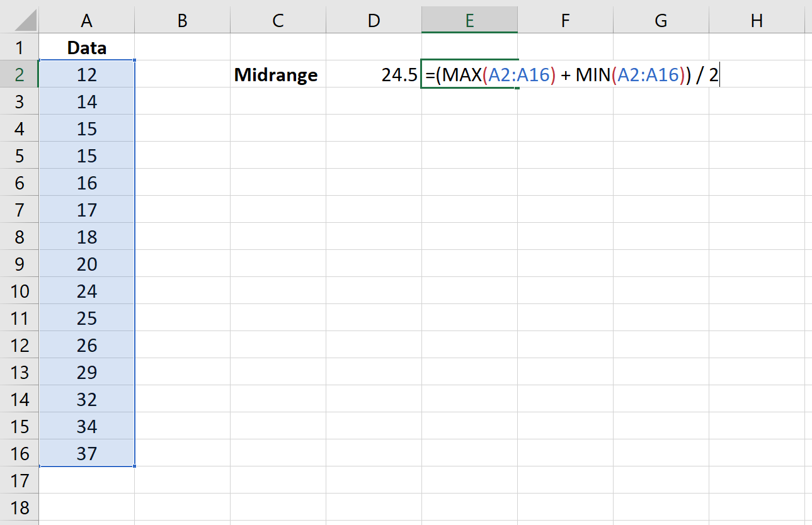Select row 17 header

(20, 480)
